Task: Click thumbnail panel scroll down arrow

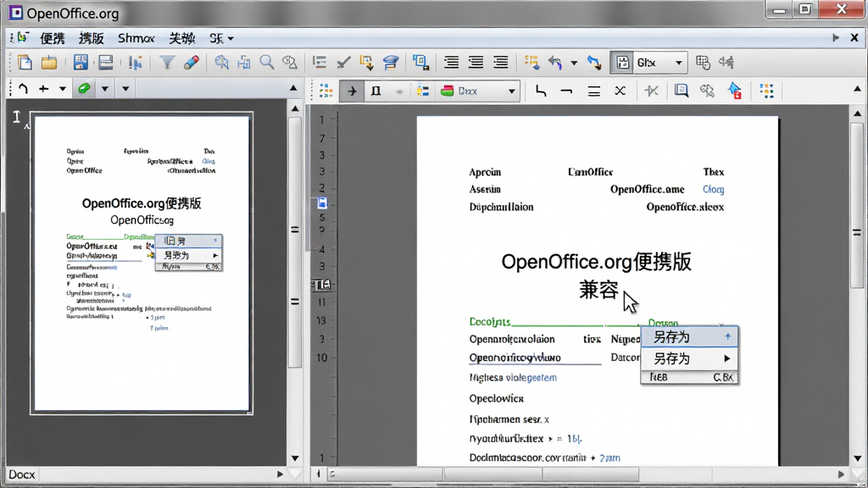Action: (x=295, y=458)
